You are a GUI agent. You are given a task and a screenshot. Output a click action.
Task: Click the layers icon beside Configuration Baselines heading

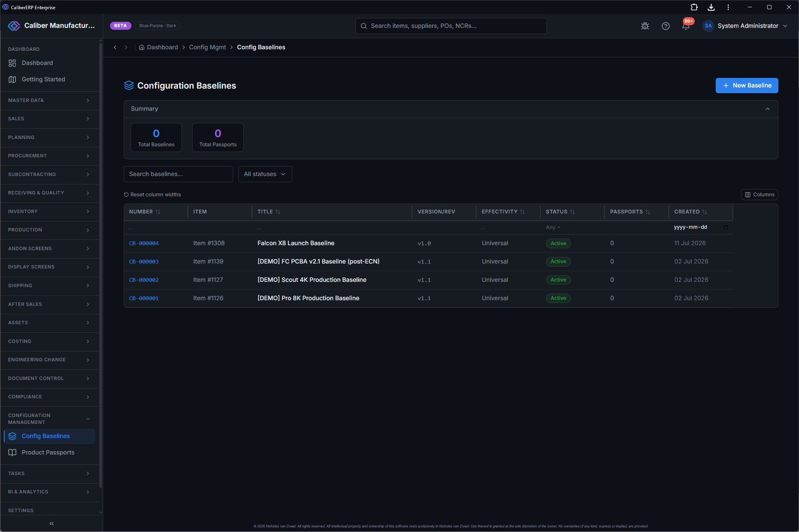[x=129, y=86]
